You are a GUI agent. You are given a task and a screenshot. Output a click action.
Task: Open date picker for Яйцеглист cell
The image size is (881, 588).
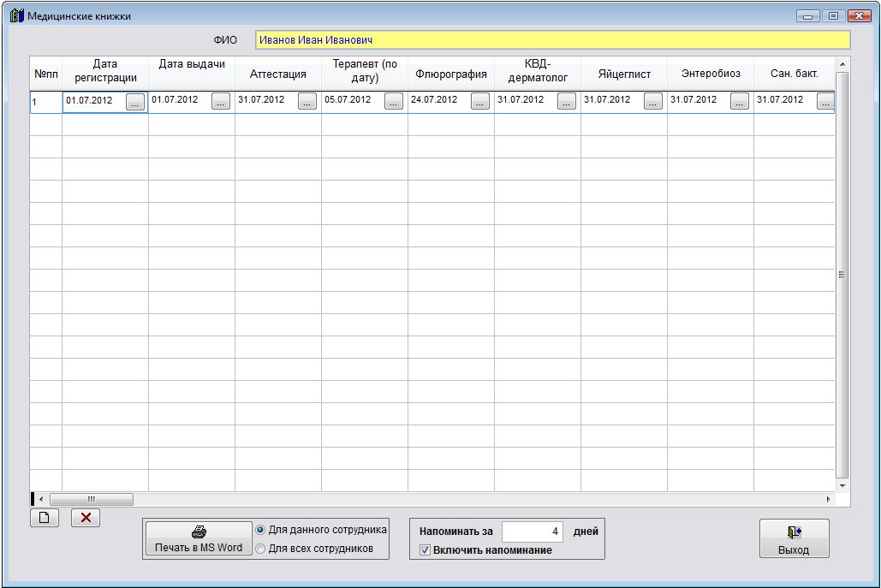click(653, 101)
